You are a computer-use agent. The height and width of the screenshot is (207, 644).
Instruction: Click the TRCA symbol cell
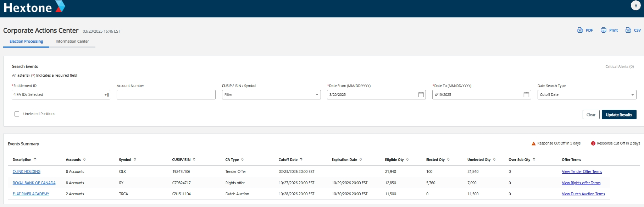point(123,194)
